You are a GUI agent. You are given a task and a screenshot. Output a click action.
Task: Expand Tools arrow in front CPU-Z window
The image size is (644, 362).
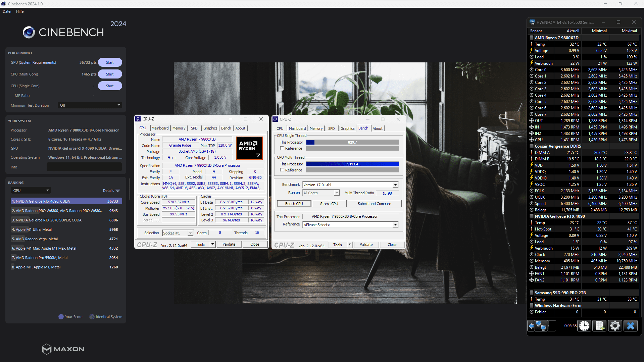click(x=212, y=244)
